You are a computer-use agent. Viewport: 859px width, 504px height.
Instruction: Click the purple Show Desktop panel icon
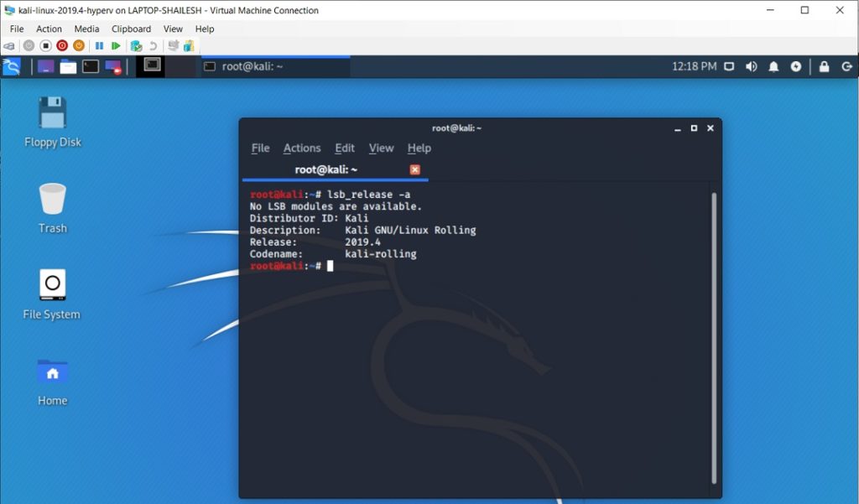(x=45, y=67)
